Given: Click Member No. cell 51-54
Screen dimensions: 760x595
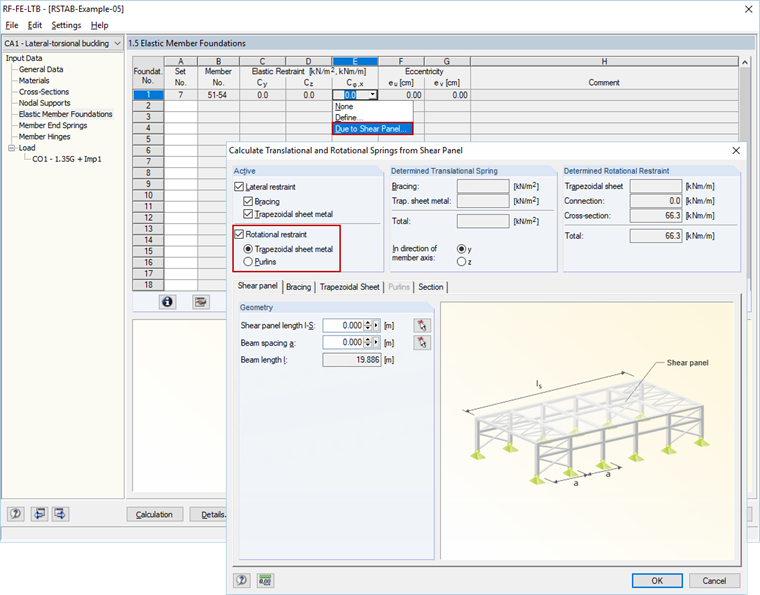Looking at the screenshot, I should click(218, 95).
